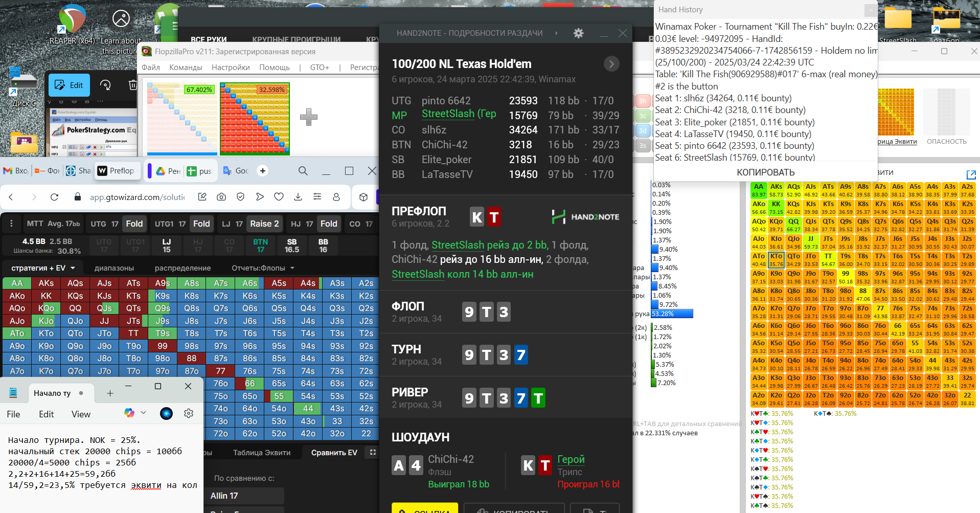This screenshot has height=513, width=980.
Task: Open browser downloads icon
Action: (x=298, y=197)
